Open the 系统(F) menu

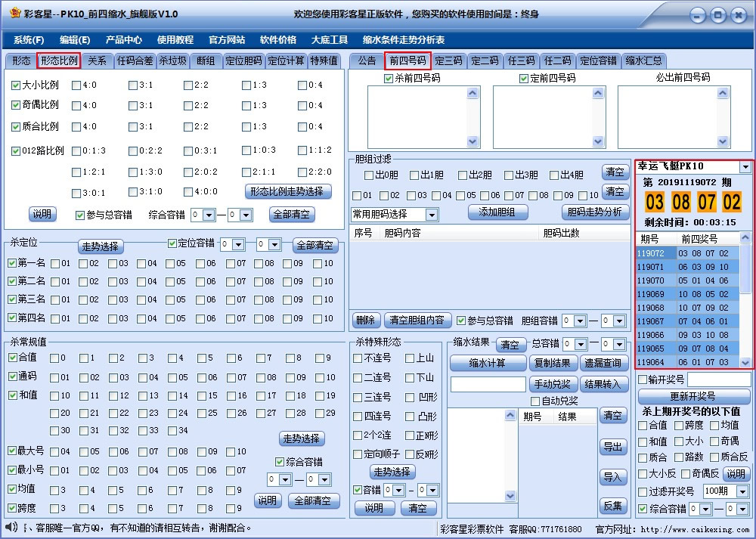tap(27, 40)
